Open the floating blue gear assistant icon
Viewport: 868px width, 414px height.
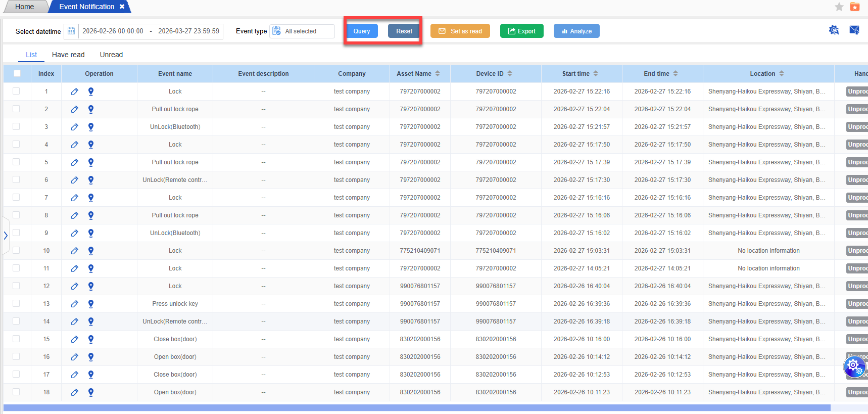tap(854, 366)
